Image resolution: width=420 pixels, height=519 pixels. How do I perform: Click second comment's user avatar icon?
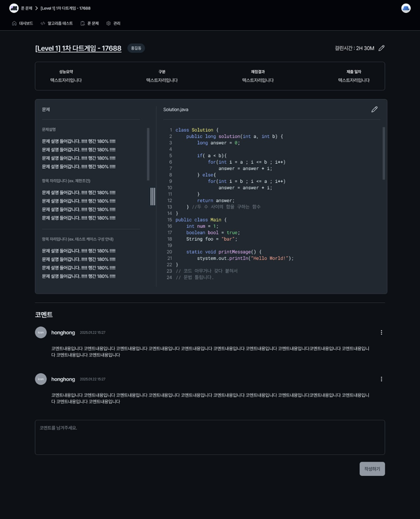click(x=41, y=379)
